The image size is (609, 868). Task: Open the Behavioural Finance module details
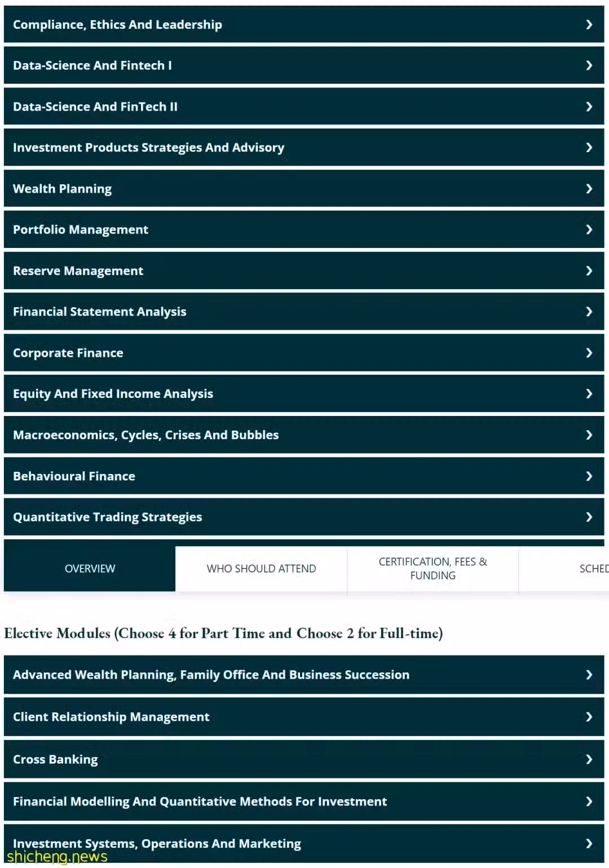click(304, 476)
